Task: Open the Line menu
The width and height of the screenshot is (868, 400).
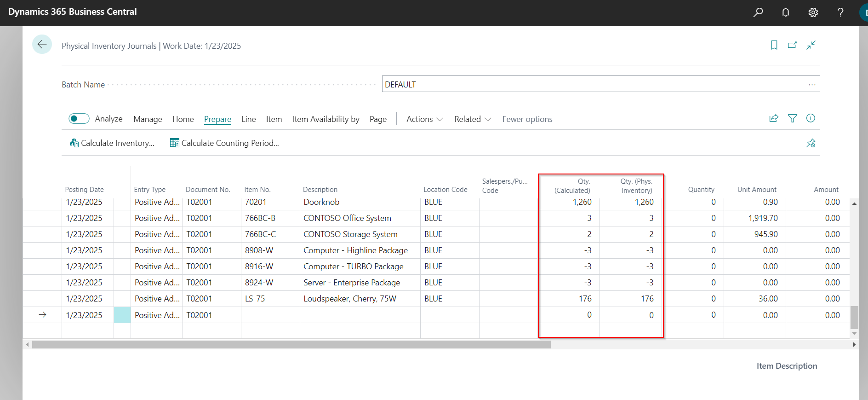Action: pyautogui.click(x=249, y=119)
